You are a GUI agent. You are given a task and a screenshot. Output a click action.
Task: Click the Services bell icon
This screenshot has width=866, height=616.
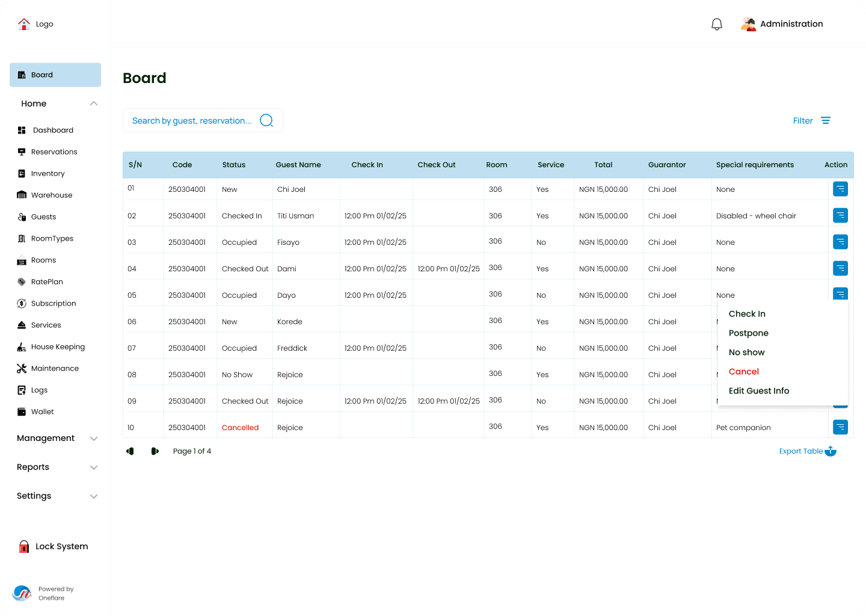click(x=22, y=325)
